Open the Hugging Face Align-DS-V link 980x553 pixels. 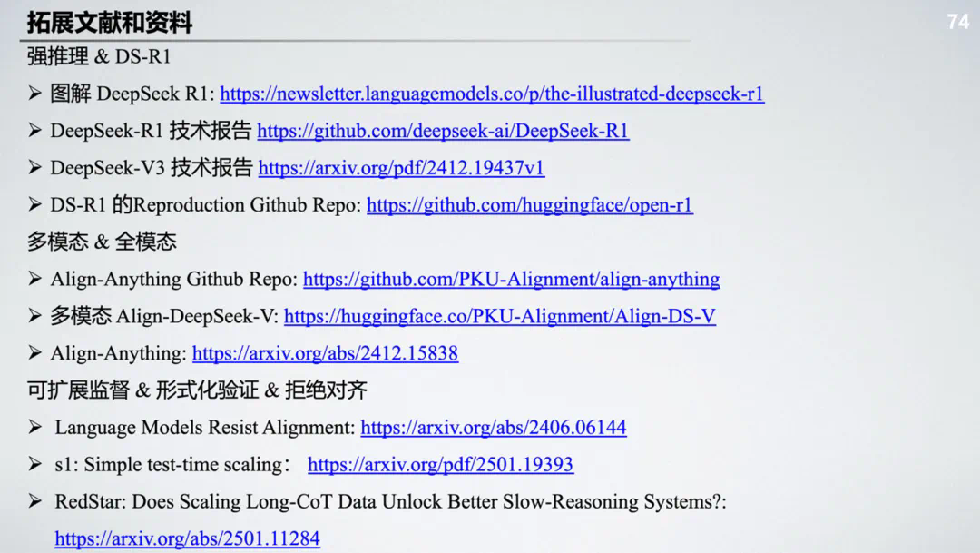[499, 316]
